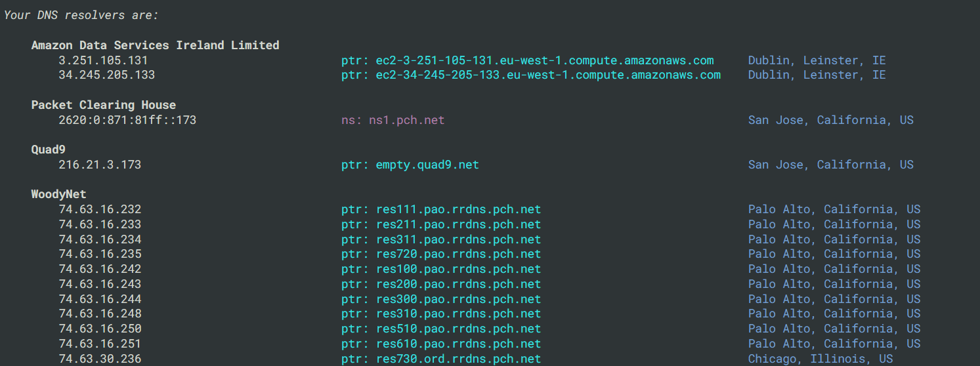Viewport: 980px width, 366px height.
Task: Select IP address 74.63.16.251
Action: tap(100, 344)
